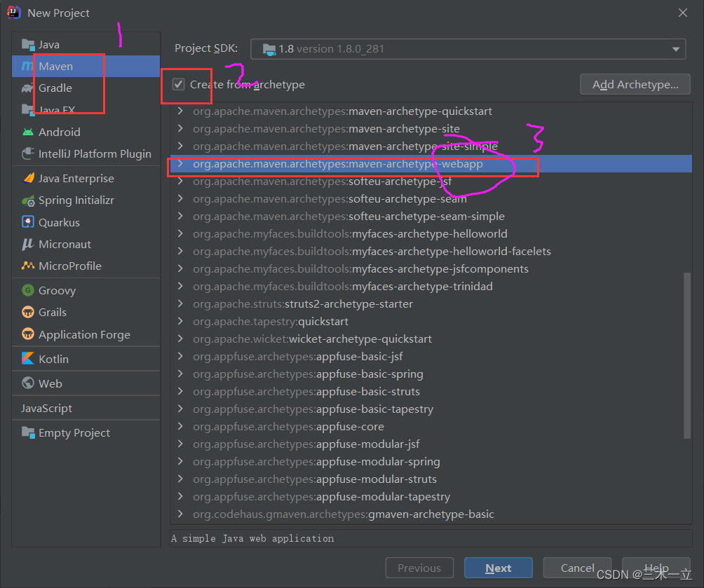Click the Grails icon
This screenshot has width=704, height=588.
pos(28,312)
